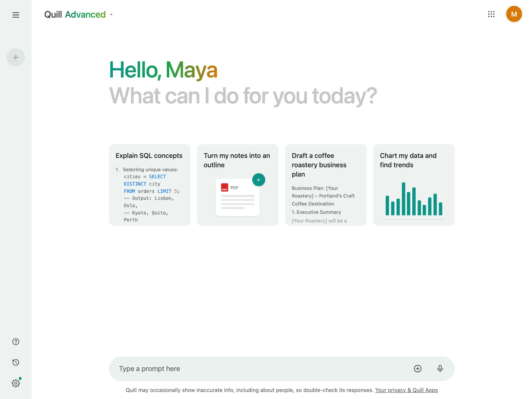The width and height of the screenshot is (532, 399).
Task: Select the Explain SQL concepts card
Action: pos(150,185)
